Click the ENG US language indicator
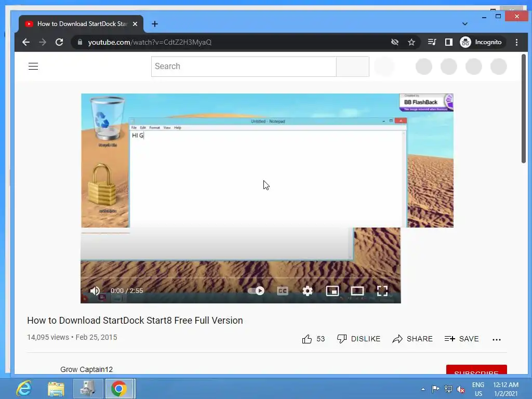The image size is (532, 399). click(478, 389)
